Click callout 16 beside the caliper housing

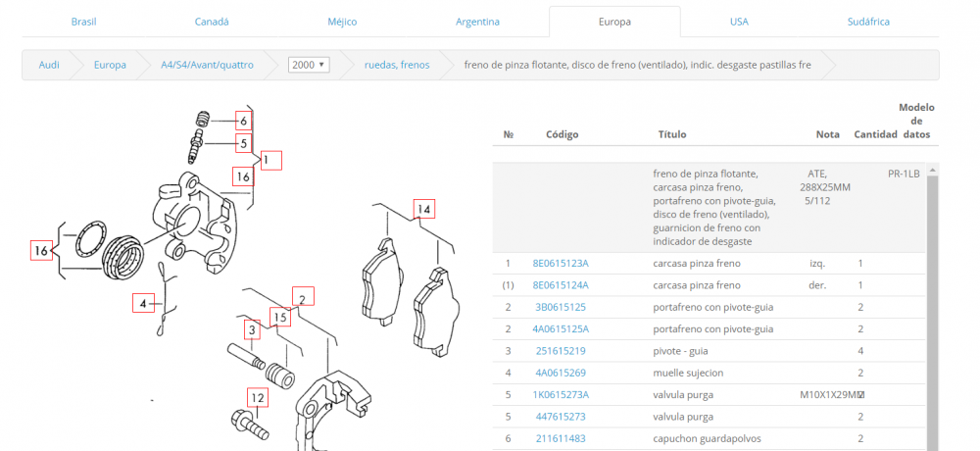242,177
